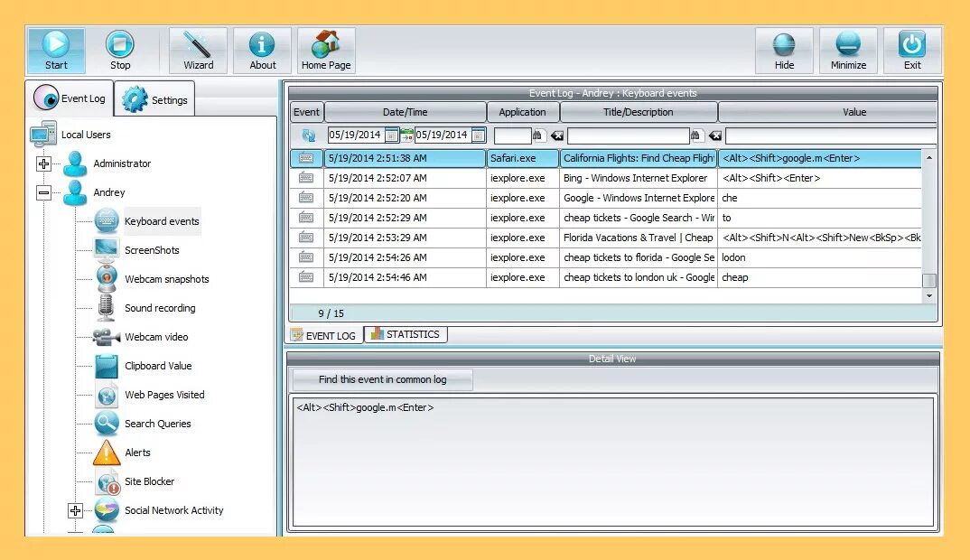970x560 pixels.
Task: Click the Application filter input field
Action: pos(512,135)
